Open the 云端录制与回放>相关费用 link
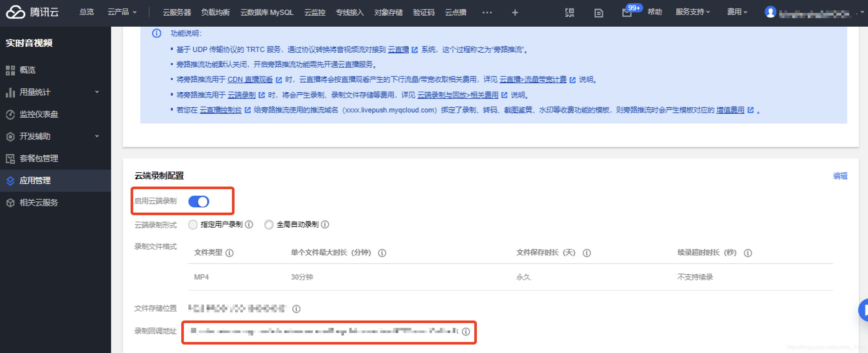 click(x=458, y=95)
